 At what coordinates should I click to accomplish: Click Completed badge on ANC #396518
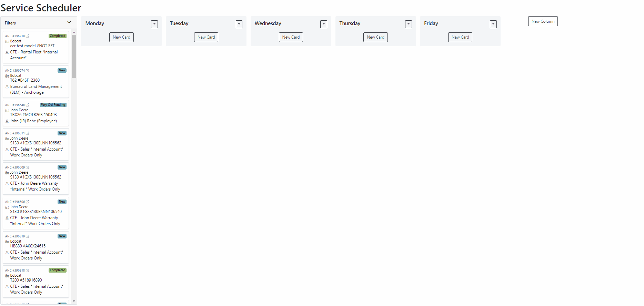tap(58, 270)
